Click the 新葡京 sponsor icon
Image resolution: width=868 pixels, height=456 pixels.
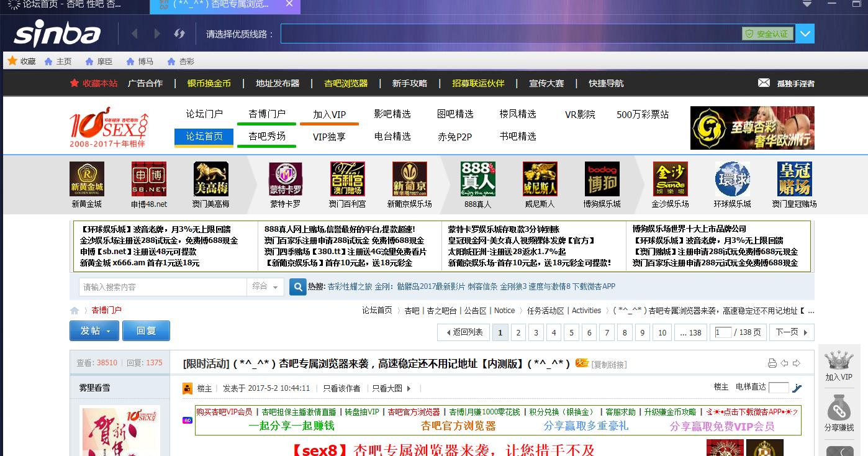click(x=410, y=179)
